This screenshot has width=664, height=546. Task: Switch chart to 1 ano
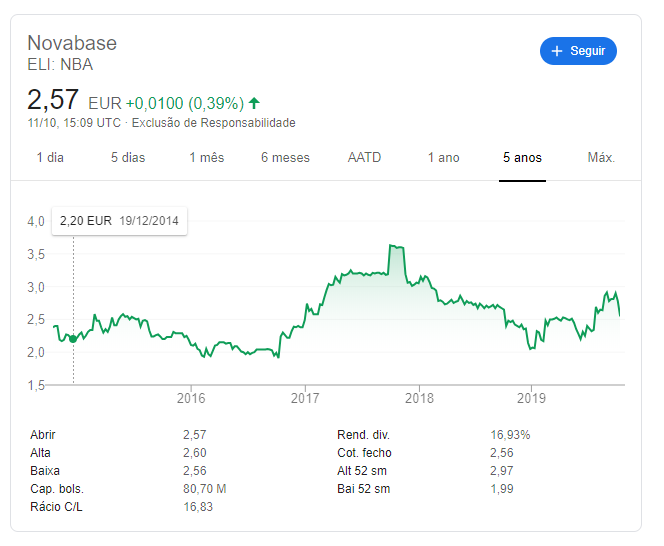443,158
